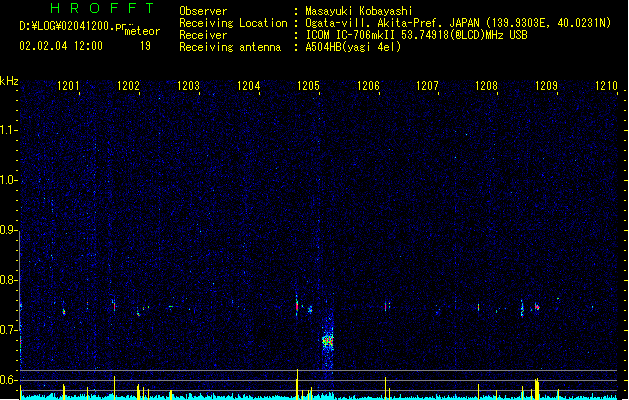Click the 0.8 kHz axis label

click(x=8, y=280)
